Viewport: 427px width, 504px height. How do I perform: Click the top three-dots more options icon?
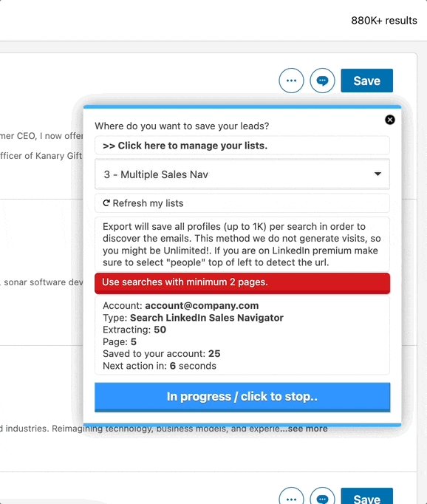(x=291, y=81)
